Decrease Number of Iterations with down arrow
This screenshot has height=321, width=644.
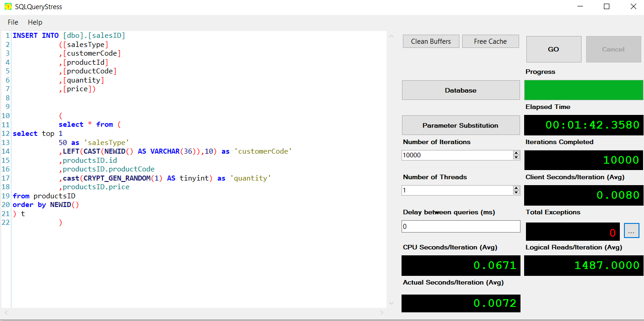pyautogui.click(x=516, y=157)
